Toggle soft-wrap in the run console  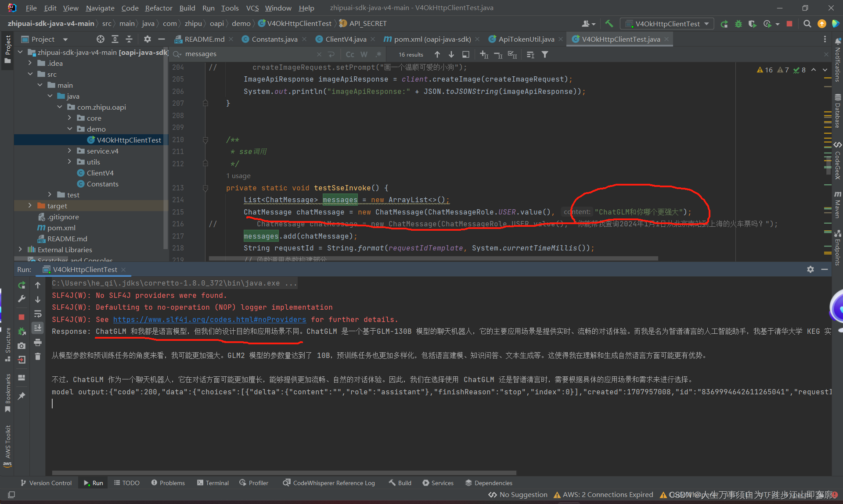point(38,313)
